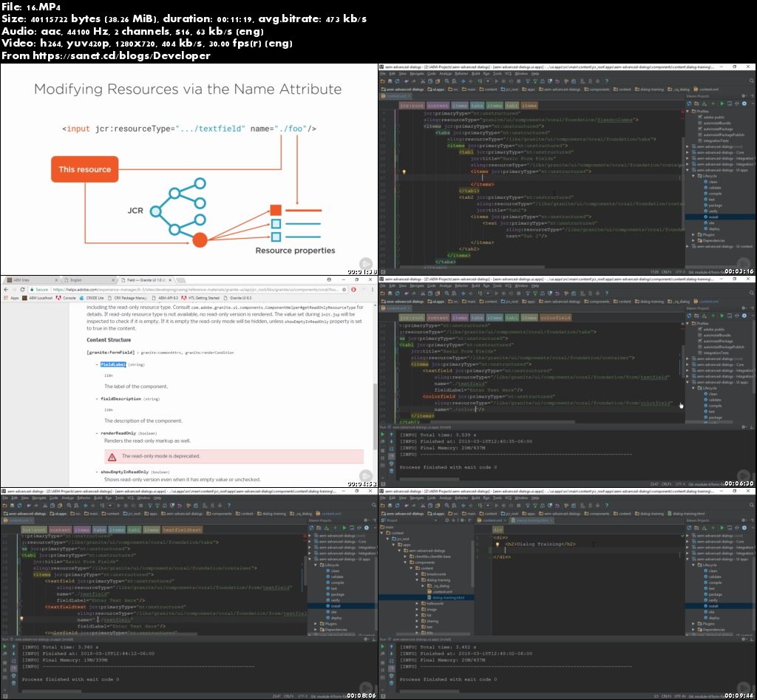This screenshot has width=757, height=700.
Task: Click the red Opera extension icon in the browser
Action: pos(353,290)
